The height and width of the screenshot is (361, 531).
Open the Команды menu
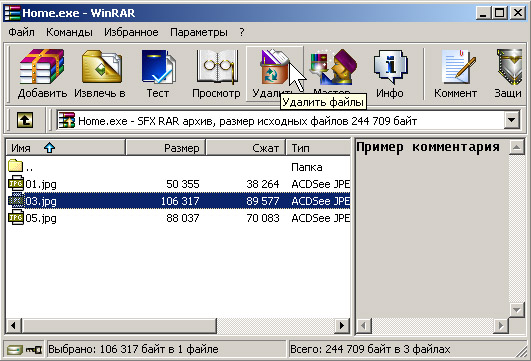69,32
